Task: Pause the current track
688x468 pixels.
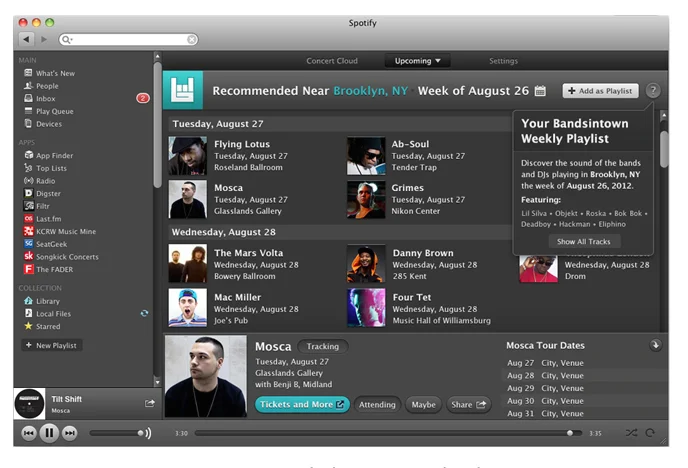Action: click(x=49, y=433)
